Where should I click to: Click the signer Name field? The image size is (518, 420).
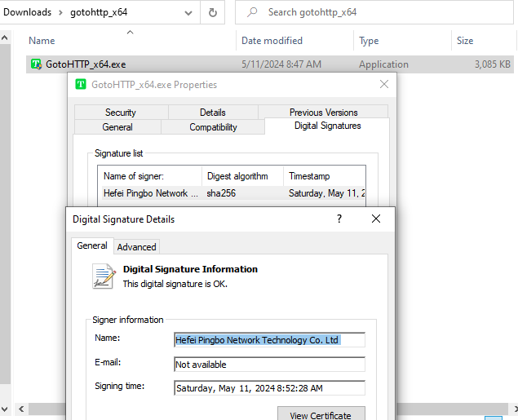click(x=269, y=340)
